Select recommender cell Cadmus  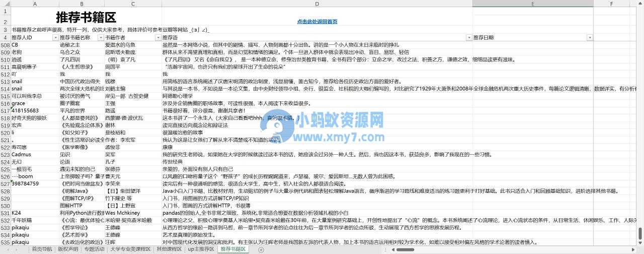pos(35,154)
